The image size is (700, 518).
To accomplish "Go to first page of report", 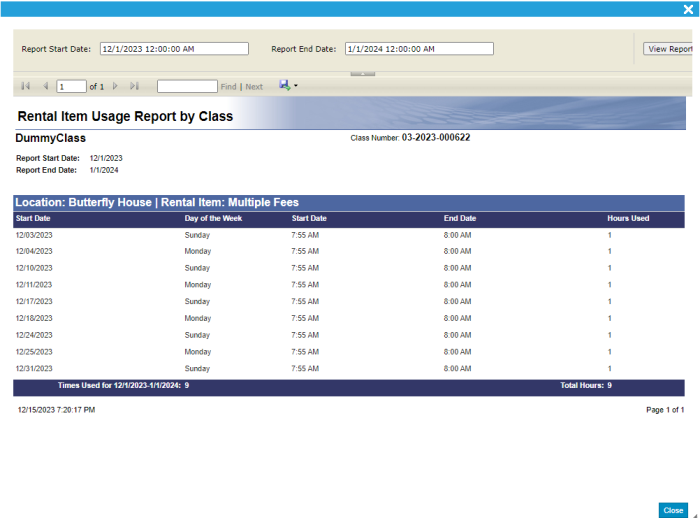I will coord(25,87).
